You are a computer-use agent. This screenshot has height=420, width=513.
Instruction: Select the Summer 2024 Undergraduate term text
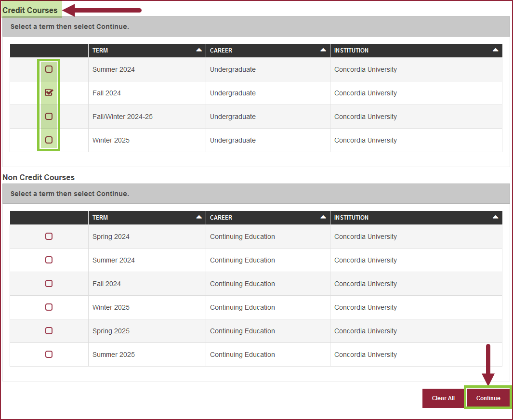point(114,69)
